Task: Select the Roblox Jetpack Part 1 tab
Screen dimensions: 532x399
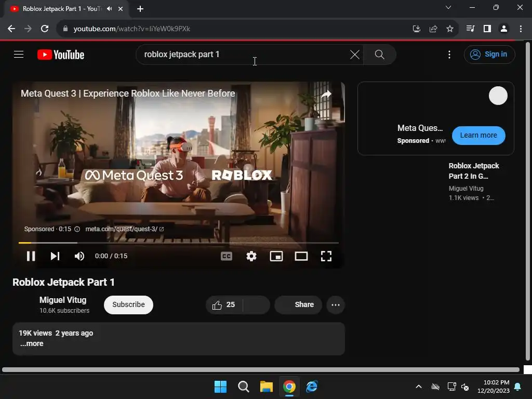Action: click(x=66, y=9)
